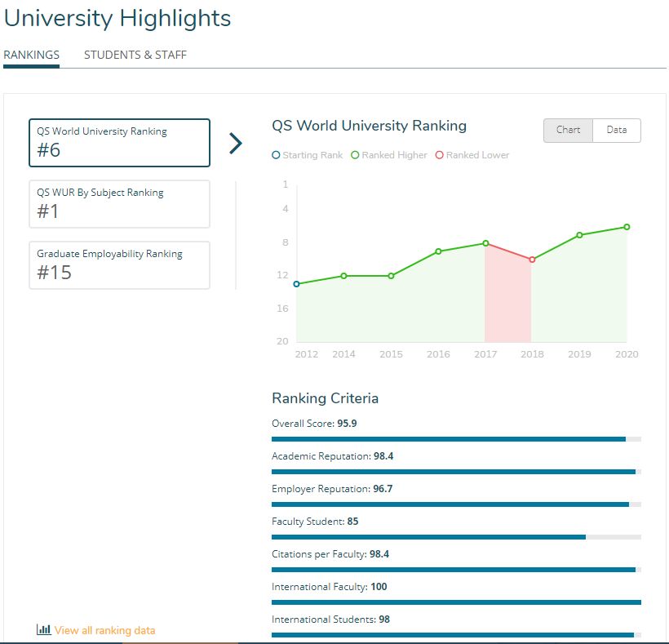Screen dimensions: 669x644
Task: Select the Graduate Employability Ranking #15 card
Action: [119, 265]
